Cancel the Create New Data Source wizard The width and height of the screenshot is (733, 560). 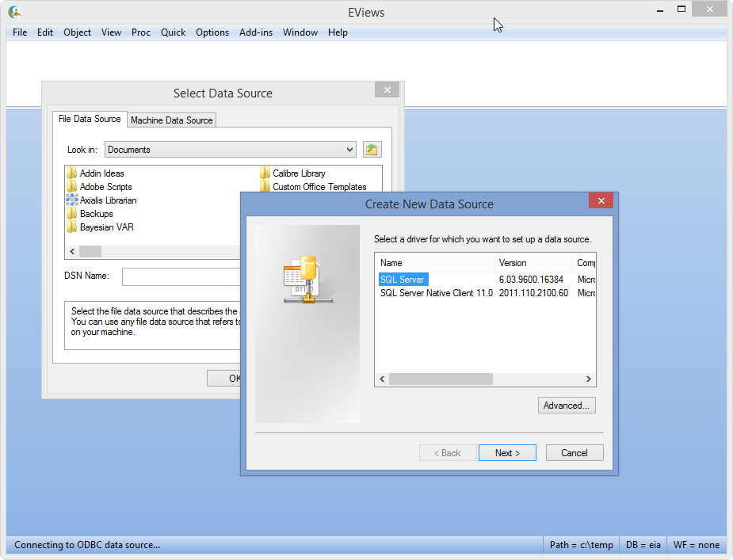(575, 452)
